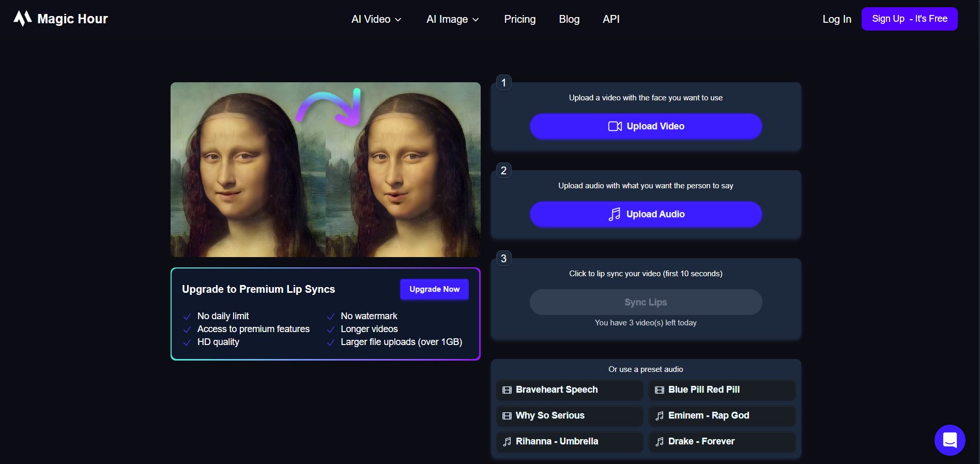Image resolution: width=980 pixels, height=464 pixels.
Task: Click the Upgrade Now button
Action: (434, 289)
